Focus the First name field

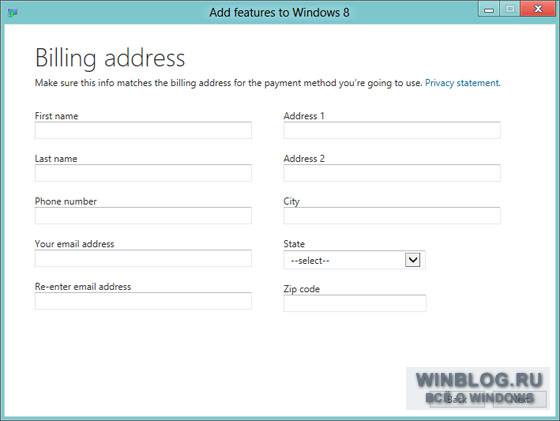[143, 130]
